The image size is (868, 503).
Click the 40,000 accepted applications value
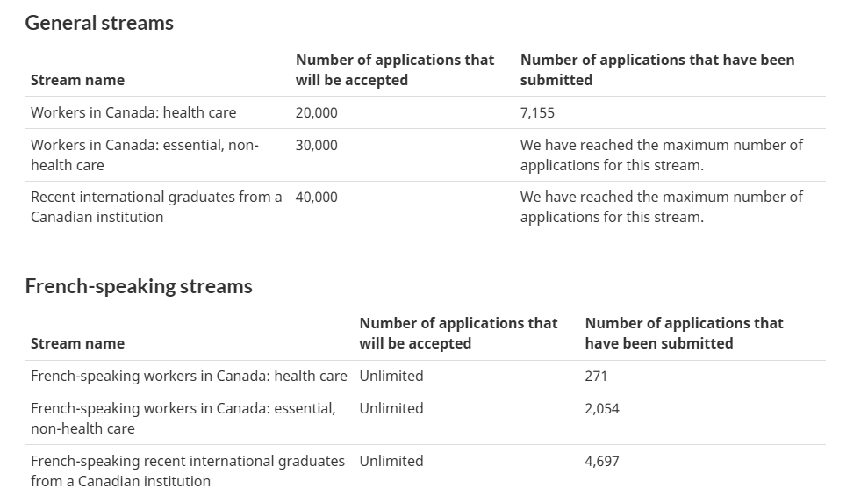click(x=316, y=198)
